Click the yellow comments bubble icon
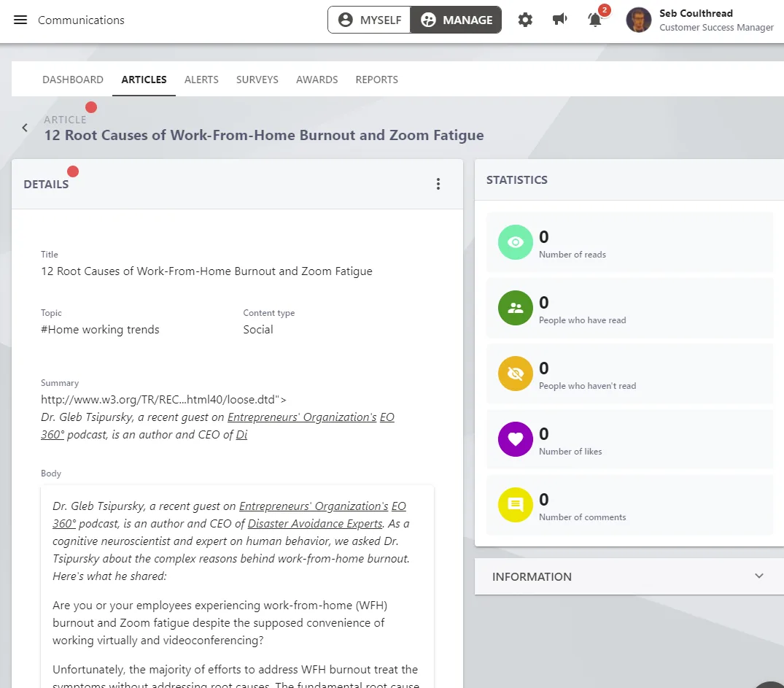This screenshot has height=688, width=784. 515,504
